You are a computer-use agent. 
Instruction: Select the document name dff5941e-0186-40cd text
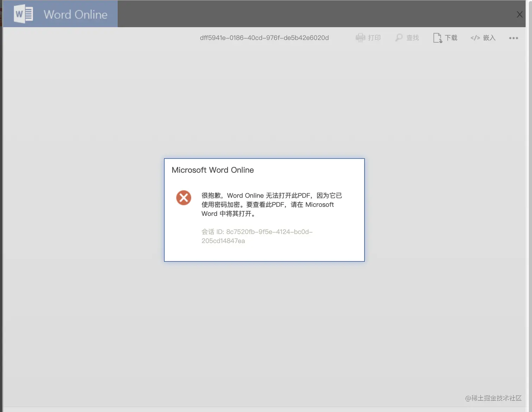[x=264, y=38]
